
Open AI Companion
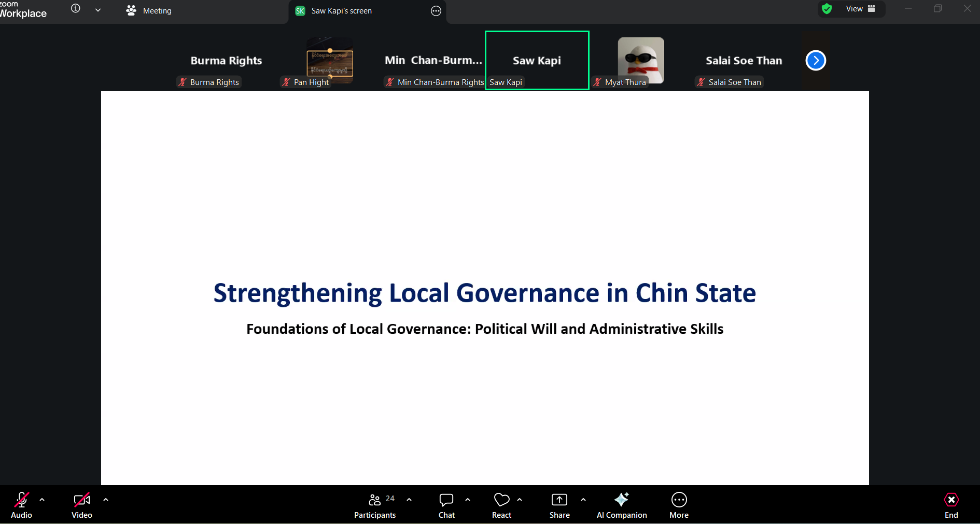(622, 505)
